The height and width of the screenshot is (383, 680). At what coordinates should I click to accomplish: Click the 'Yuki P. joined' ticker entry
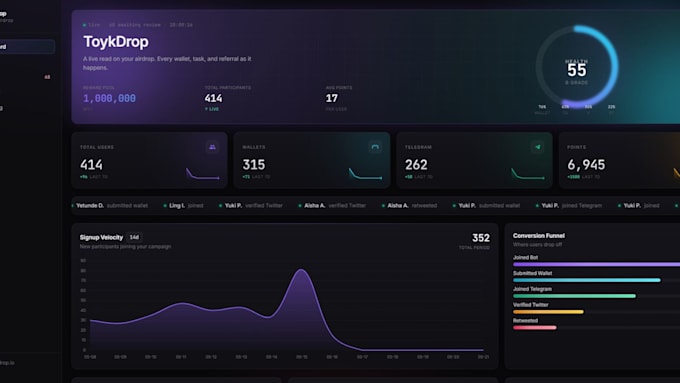639,206
